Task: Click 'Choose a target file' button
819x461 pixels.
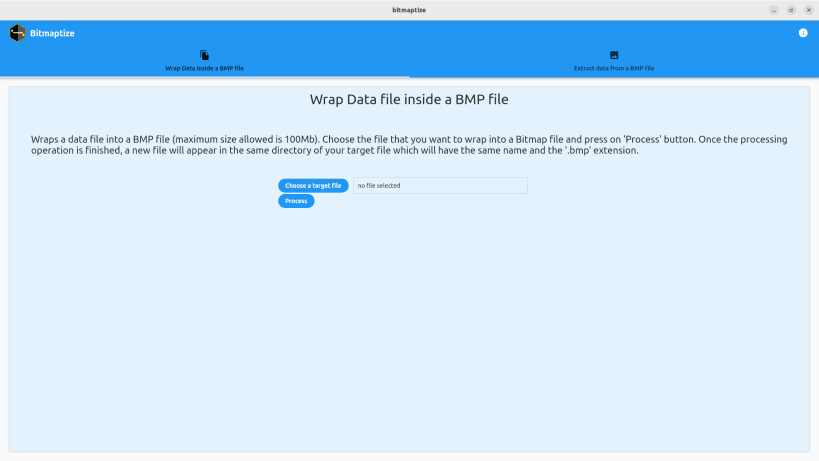Action: click(313, 185)
